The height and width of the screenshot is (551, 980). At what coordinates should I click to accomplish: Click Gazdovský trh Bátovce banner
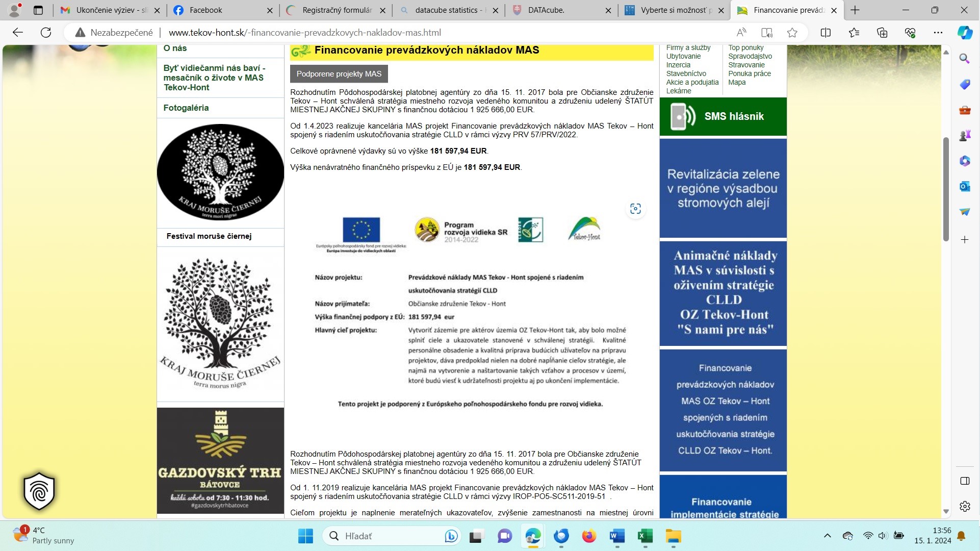coord(220,460)
